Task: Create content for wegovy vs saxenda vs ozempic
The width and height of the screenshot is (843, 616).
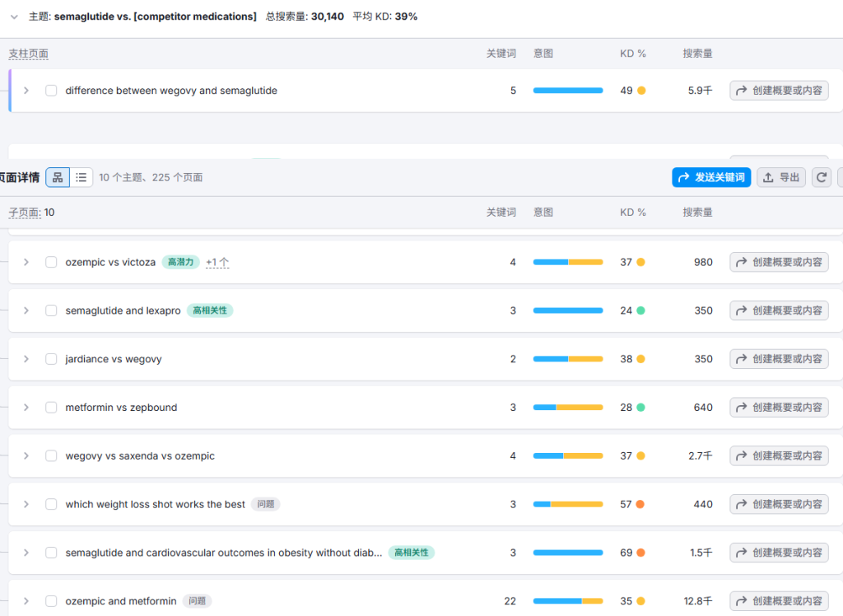Action: click(779, 455)
